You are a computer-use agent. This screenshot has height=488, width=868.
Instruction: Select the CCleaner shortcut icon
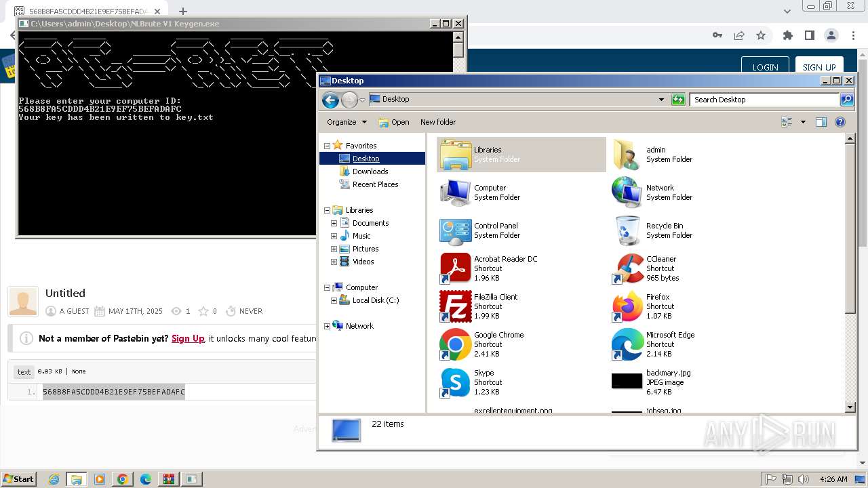click(627, 268)
